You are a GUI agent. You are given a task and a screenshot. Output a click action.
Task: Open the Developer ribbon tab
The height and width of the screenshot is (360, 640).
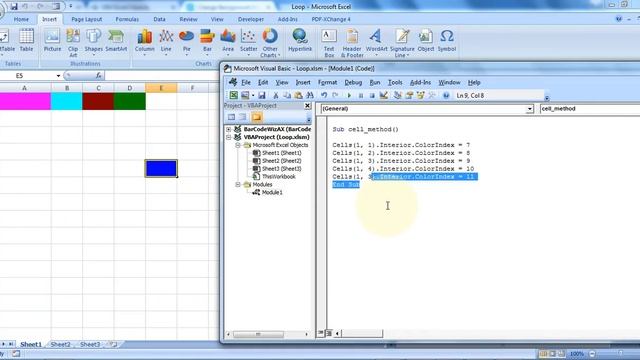[x=251, y=19]
